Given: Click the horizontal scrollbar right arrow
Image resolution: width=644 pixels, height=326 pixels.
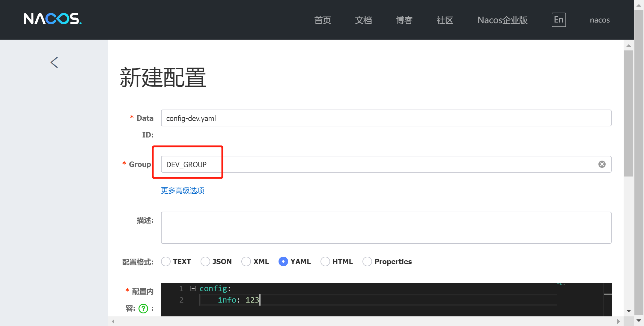Looking at the screenshot, I should pyautogui.click(x=618, y=321).
